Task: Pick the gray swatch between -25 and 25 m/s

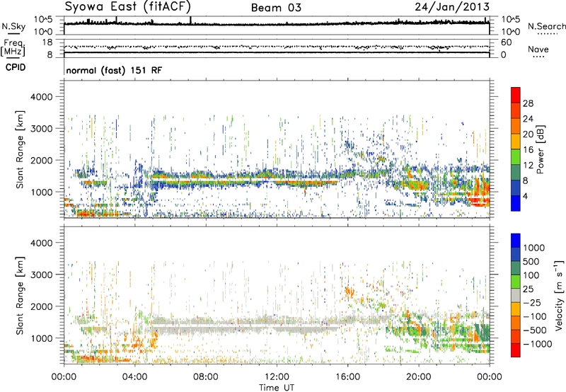Action: click(x=516, y=295)
